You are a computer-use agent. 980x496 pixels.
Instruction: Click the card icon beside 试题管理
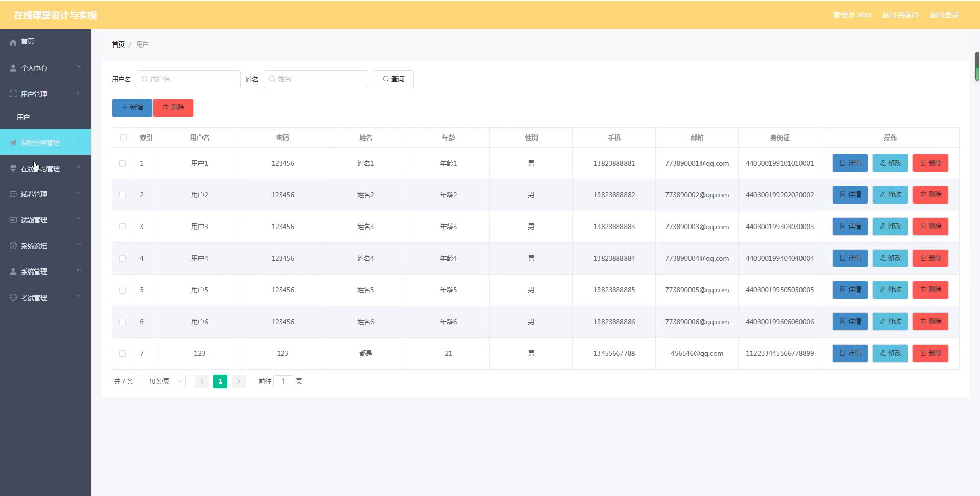pyautogui.click(x=13, y=220)
